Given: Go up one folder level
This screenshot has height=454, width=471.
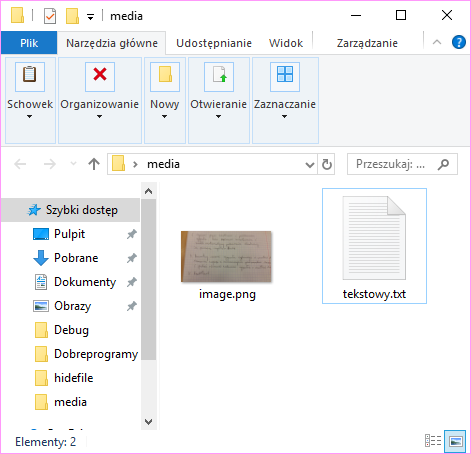Looking at the screenshot, I should 94,164.
